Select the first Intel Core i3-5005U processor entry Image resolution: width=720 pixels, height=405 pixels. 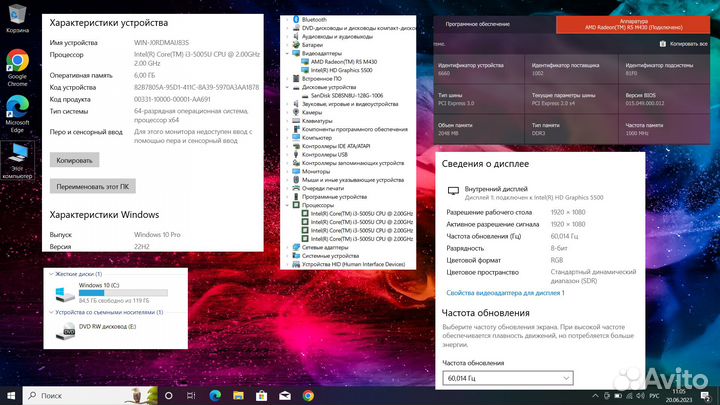362,214
